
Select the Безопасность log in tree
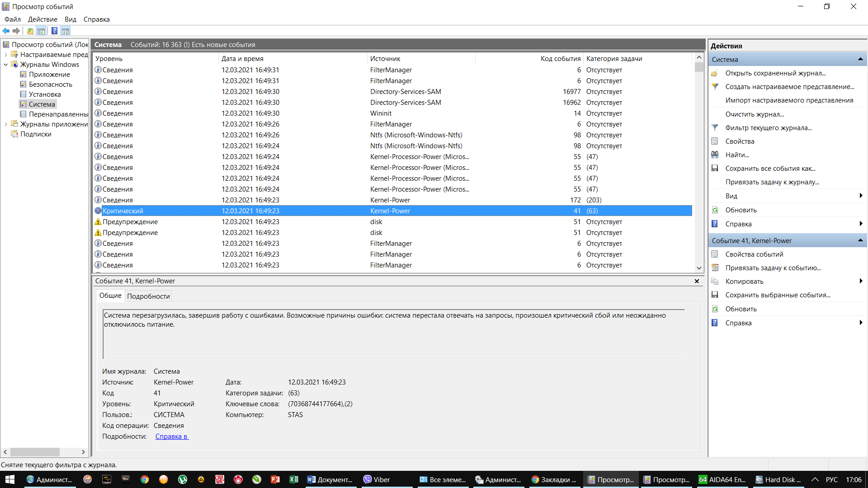click(50, 84)
